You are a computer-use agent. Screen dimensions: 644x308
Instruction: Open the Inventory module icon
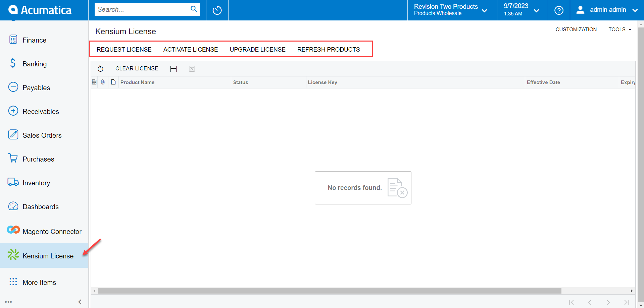coord(13,182)
